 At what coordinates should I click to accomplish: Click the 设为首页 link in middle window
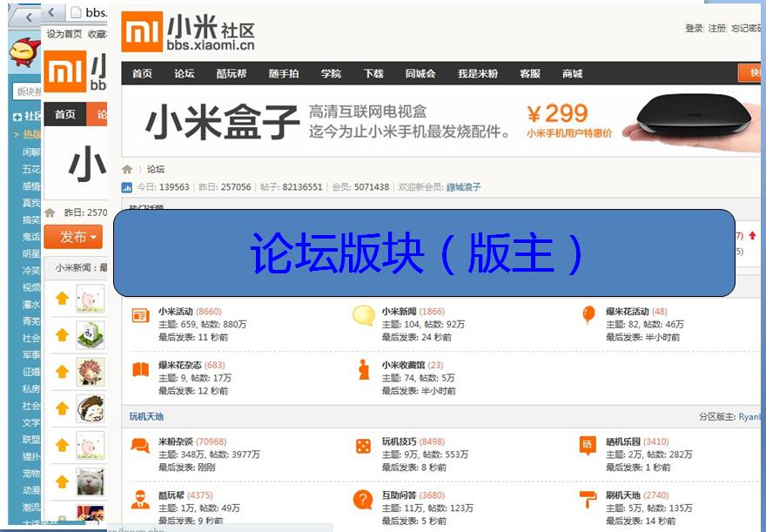[x=64, y=34]
